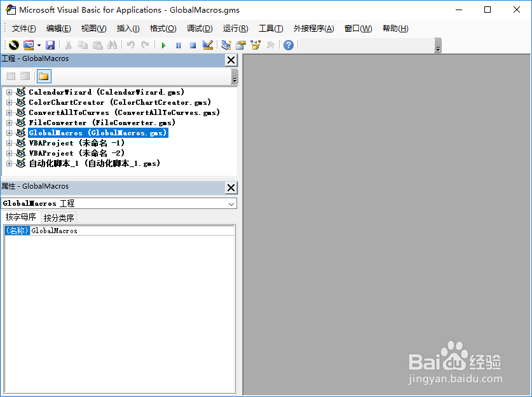Select GlobalMacros (GlobalMacros.gms) project

[98, 133]
